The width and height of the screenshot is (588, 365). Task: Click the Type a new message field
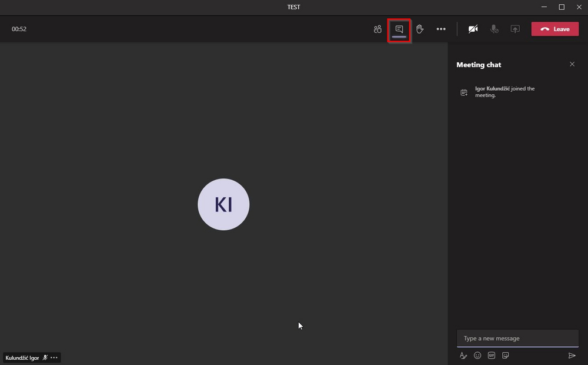point(517,339)
